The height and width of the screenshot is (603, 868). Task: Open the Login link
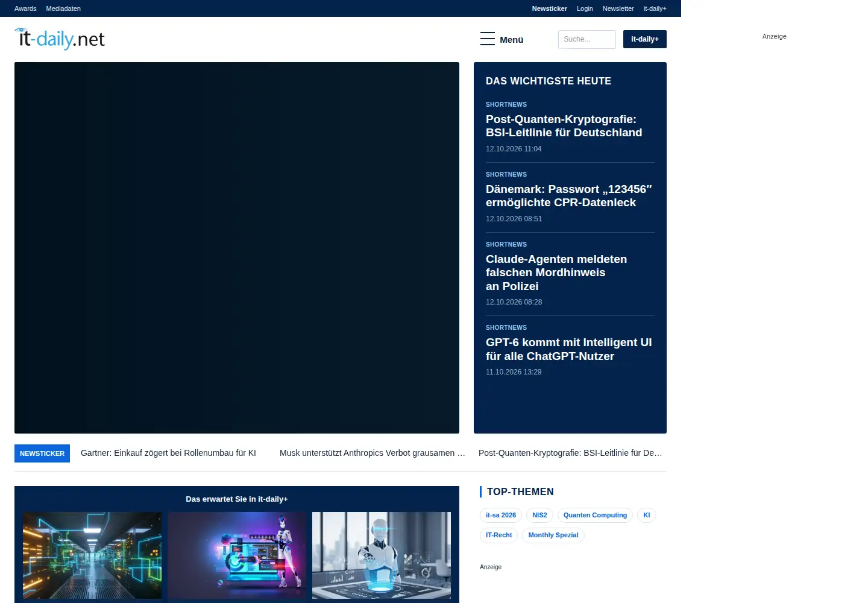tap(585, 8)
